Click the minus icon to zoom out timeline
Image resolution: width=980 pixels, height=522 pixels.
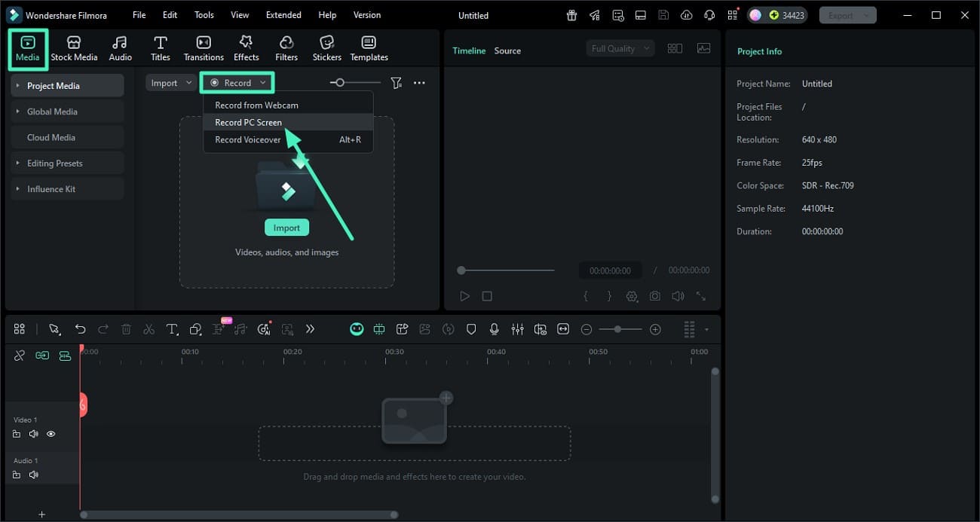tap(586, 329)
